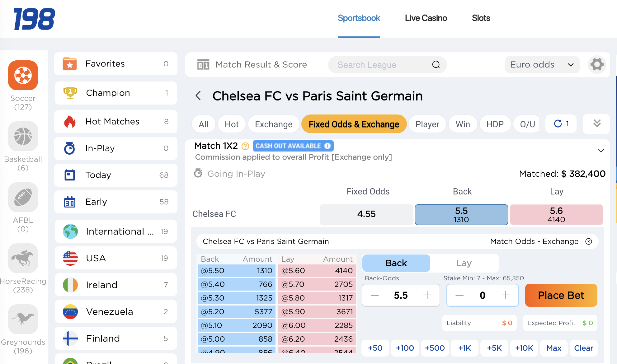Open the Basketball sport category

click(23, 137)
